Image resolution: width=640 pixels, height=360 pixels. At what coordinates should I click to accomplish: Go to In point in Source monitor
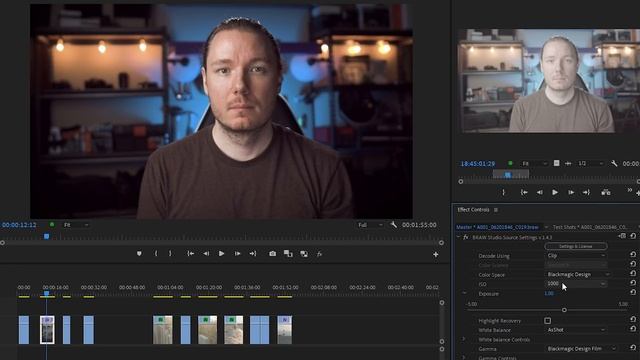524,192
